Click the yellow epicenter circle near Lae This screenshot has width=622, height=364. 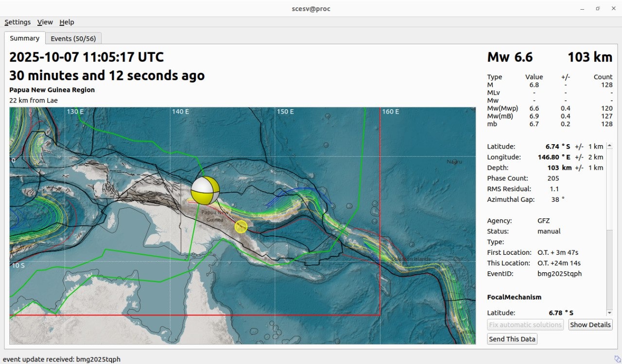[x=241, y=227]
